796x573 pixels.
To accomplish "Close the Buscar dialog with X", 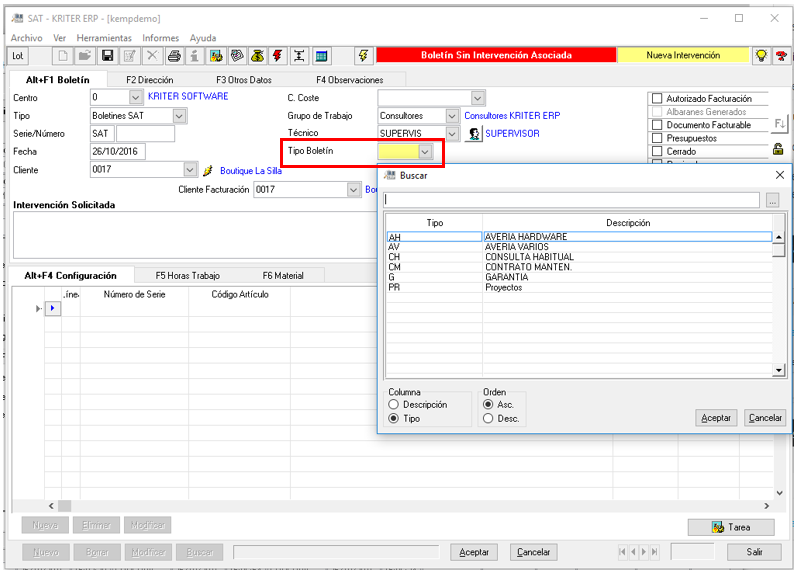I will (780, 175).
